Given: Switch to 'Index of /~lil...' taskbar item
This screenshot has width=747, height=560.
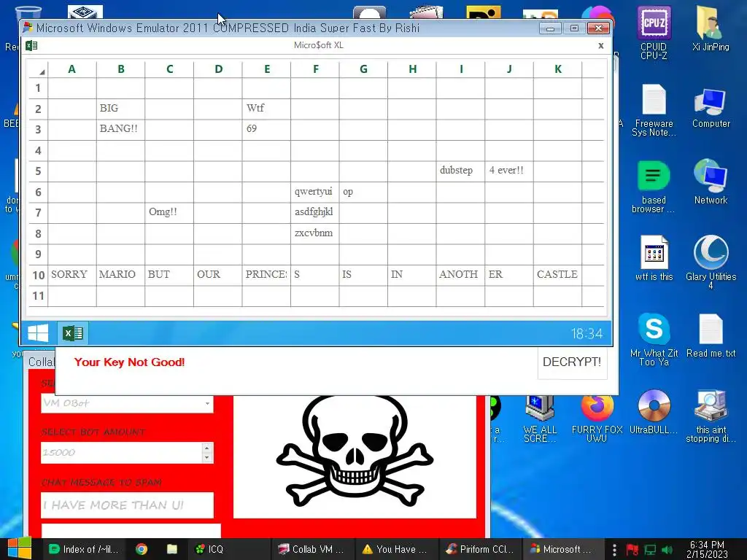Looking at the screenshot, I should 84,549.
